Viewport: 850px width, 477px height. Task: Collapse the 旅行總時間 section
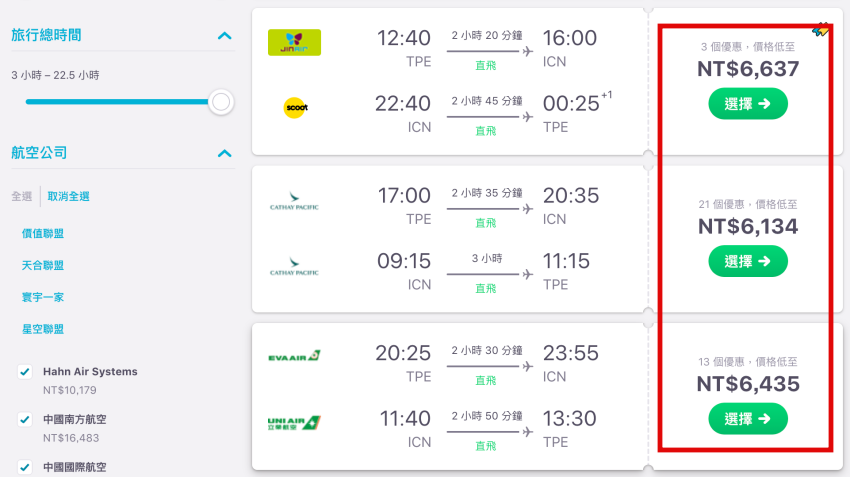224,36
